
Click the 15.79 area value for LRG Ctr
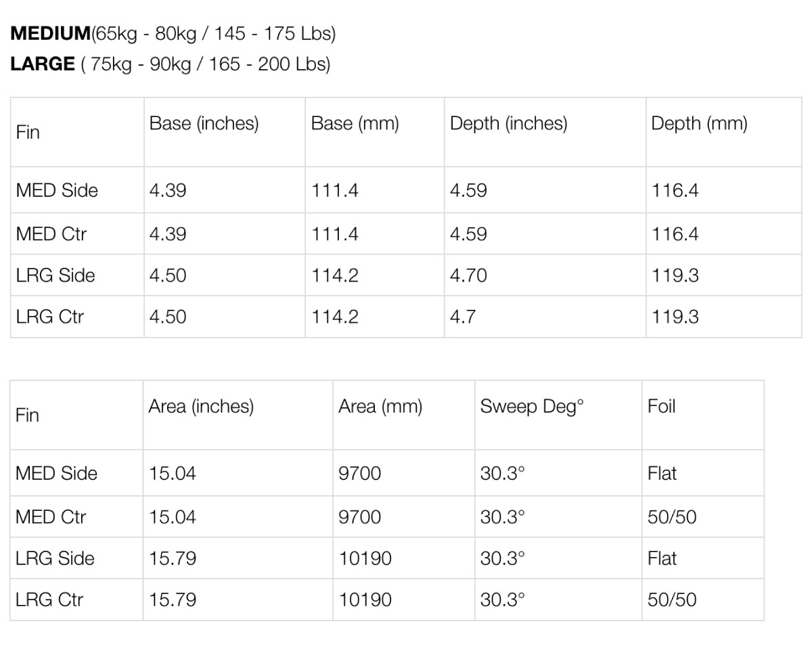173,599
